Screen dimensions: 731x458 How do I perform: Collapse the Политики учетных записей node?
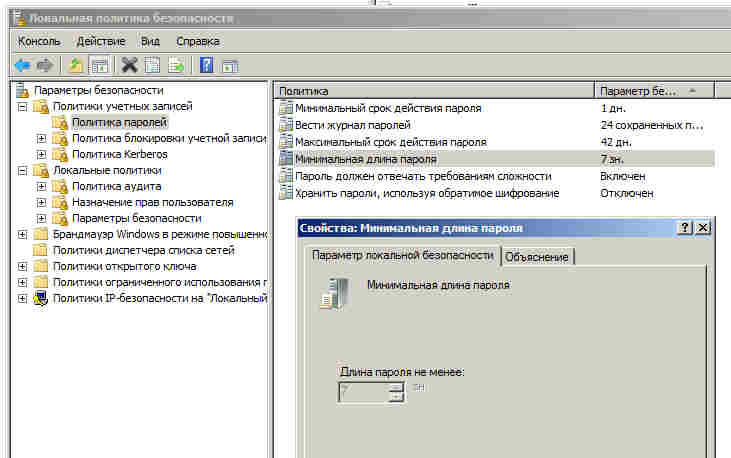(x=22, y=106)
